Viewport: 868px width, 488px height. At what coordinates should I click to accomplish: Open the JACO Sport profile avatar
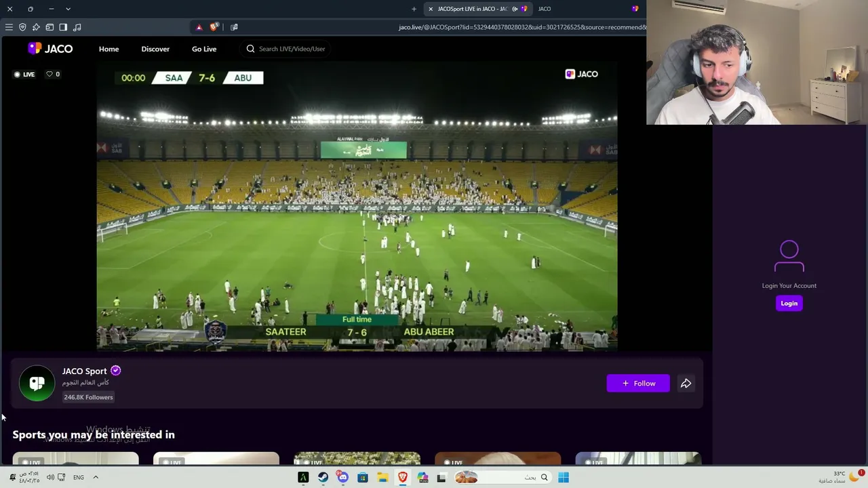point(37,384)
